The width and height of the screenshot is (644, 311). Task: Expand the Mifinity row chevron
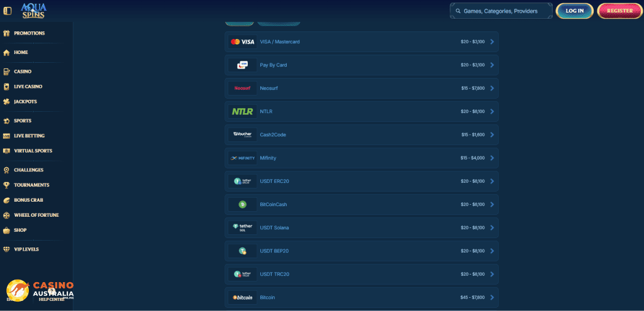tap(492, 158)
